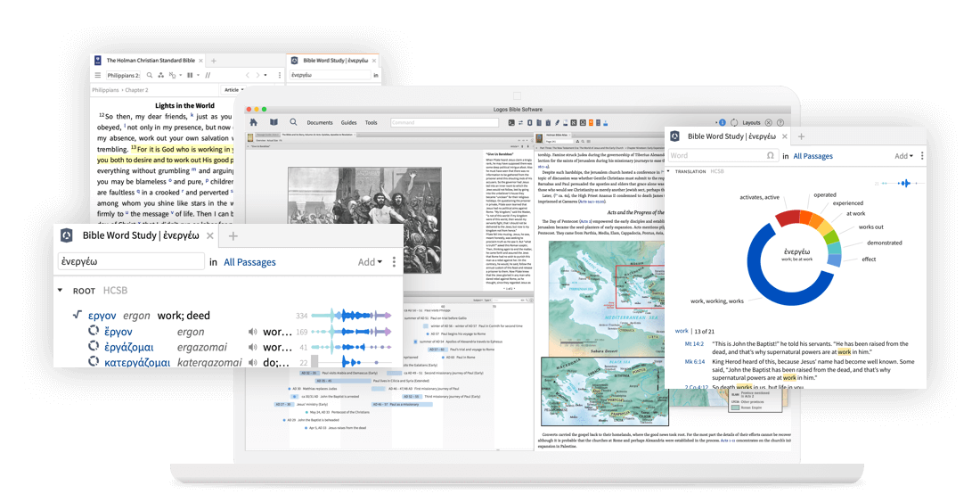Click the ἐργάζομαι occurrences sparkline chart

click(352, 347)
